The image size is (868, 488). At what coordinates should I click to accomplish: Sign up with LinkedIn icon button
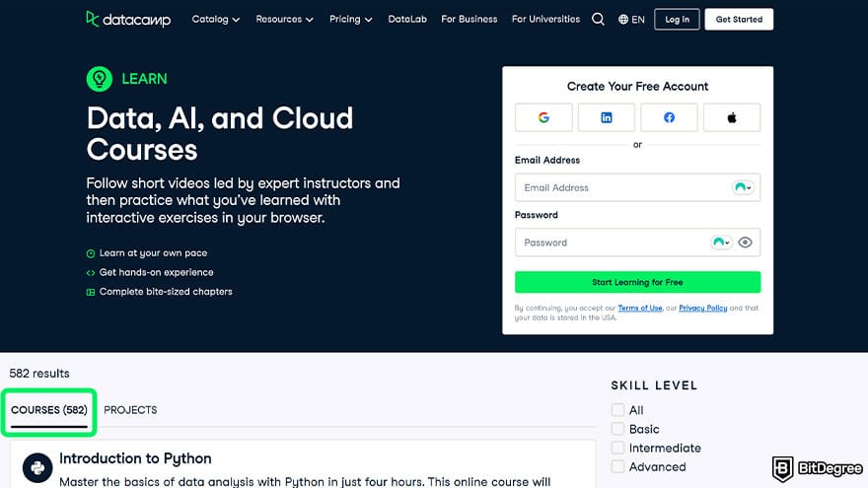point(607,117)
